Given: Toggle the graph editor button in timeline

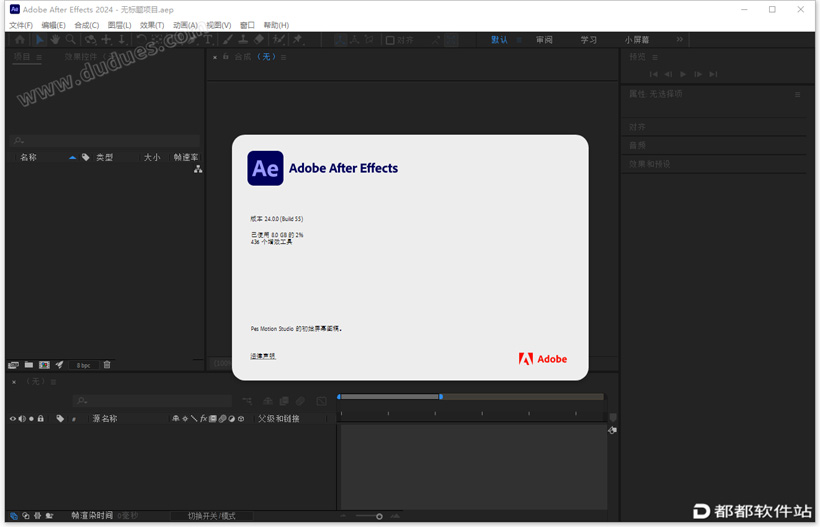Looking at the screenshot, I should tap(322, 401).
